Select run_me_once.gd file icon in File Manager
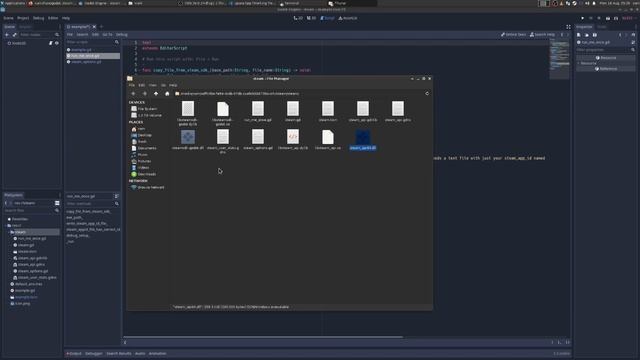This screenshot has height=360, width=640. [x=258, y=109]
